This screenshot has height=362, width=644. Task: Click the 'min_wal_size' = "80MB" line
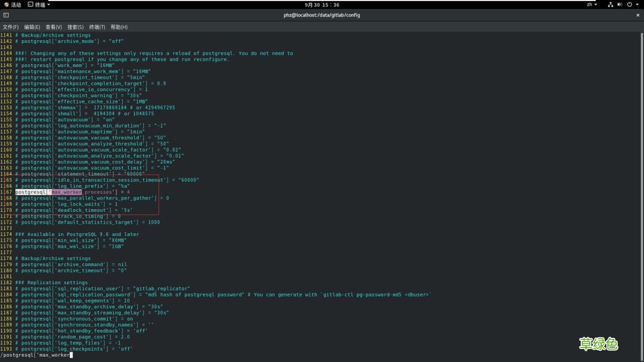71,240
